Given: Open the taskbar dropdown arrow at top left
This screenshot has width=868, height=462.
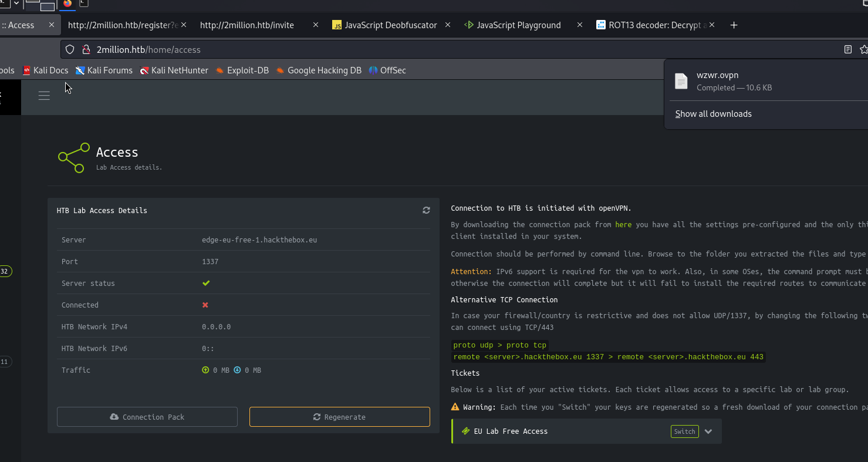Looking at the screenshot, I should (x=16, y=4).
